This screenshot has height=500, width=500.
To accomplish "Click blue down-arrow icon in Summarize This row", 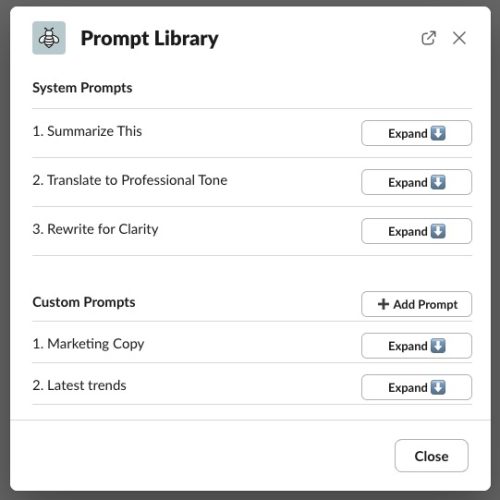I will click(438, 133).
